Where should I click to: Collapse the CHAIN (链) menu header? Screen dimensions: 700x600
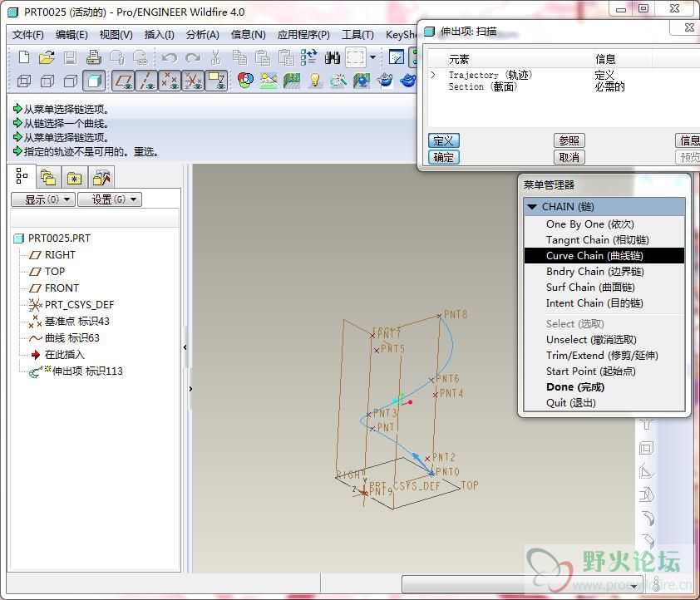(604, 207)
